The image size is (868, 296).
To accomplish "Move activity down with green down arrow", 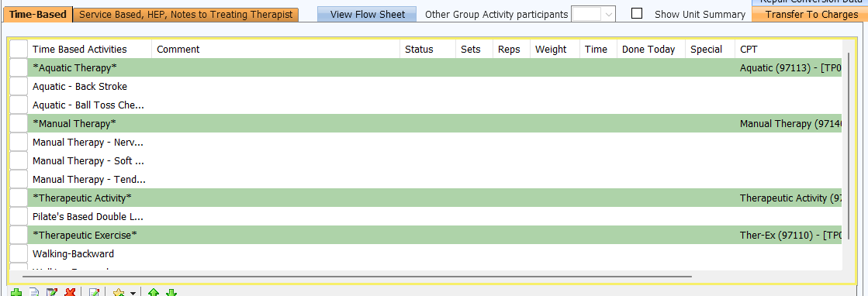I will coord(171,293).
